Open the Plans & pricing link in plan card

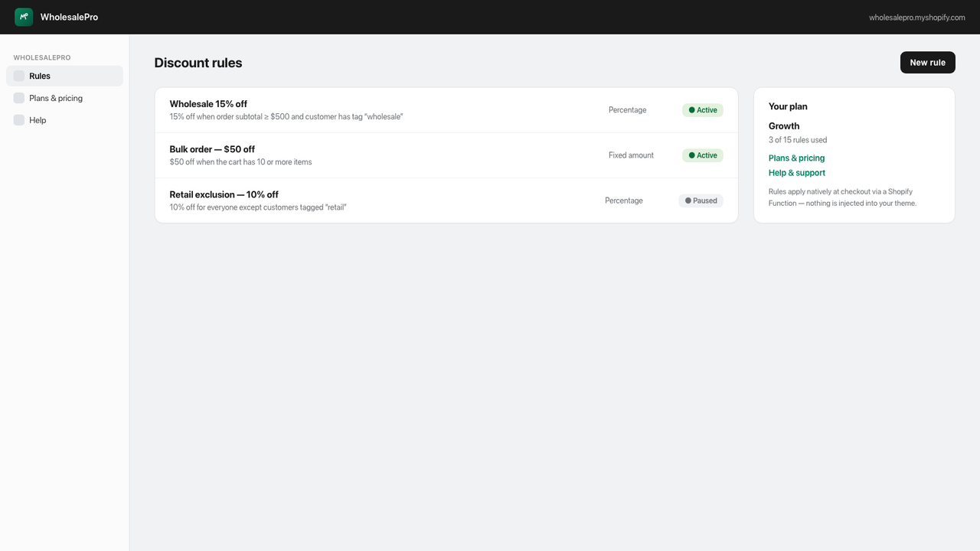pyautogui.click(x=796, y=158)
